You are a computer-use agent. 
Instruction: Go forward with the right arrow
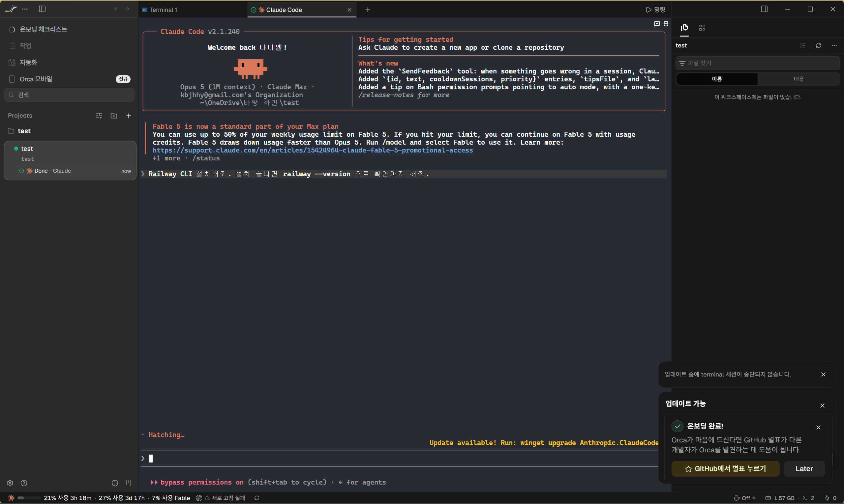click(x=128, y=9)
